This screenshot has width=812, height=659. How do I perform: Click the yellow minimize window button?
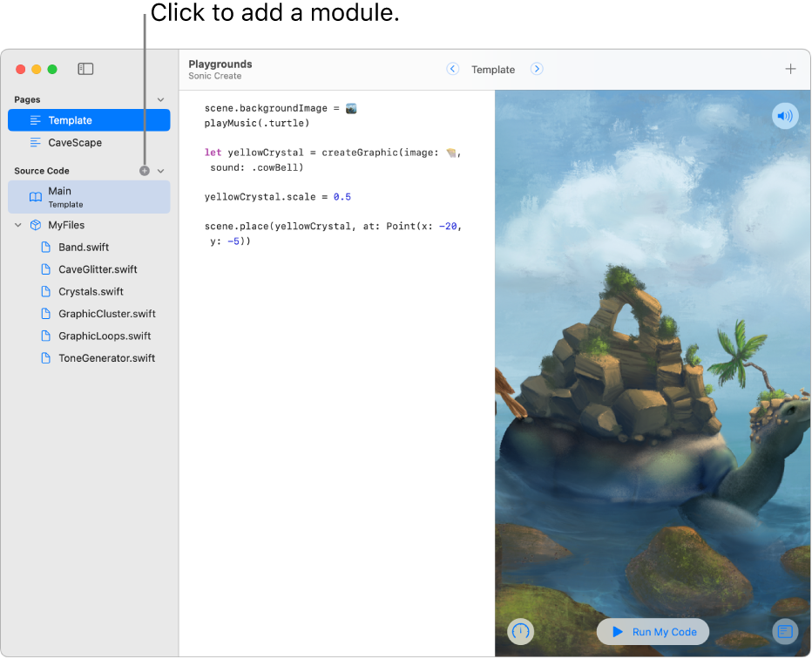[x=37, y=70]
